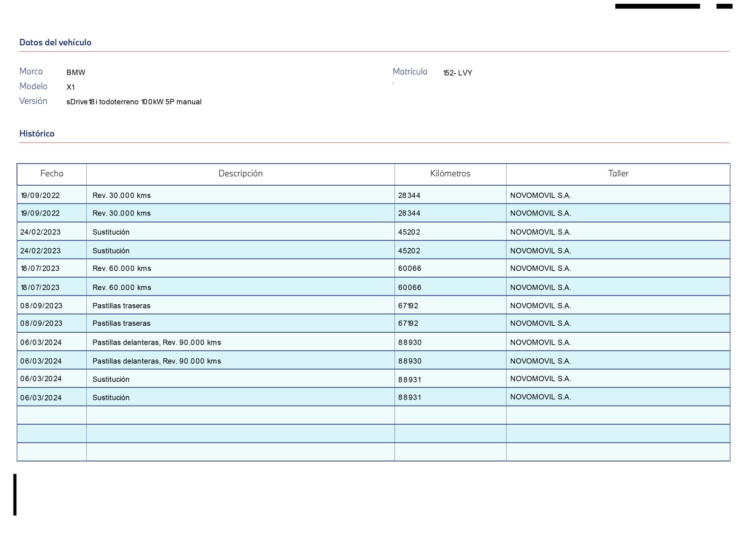The image size is (747, 560).
Task: Click the first 88931 kilometers cell
Action: tap(409, 380)
